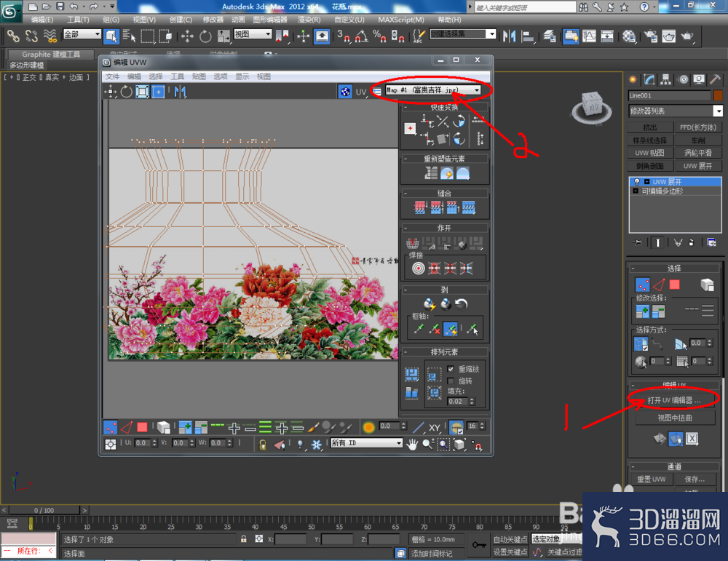Select the Move tool in UVW editor toolbar

pyautogui.click(x=111, y=92)
